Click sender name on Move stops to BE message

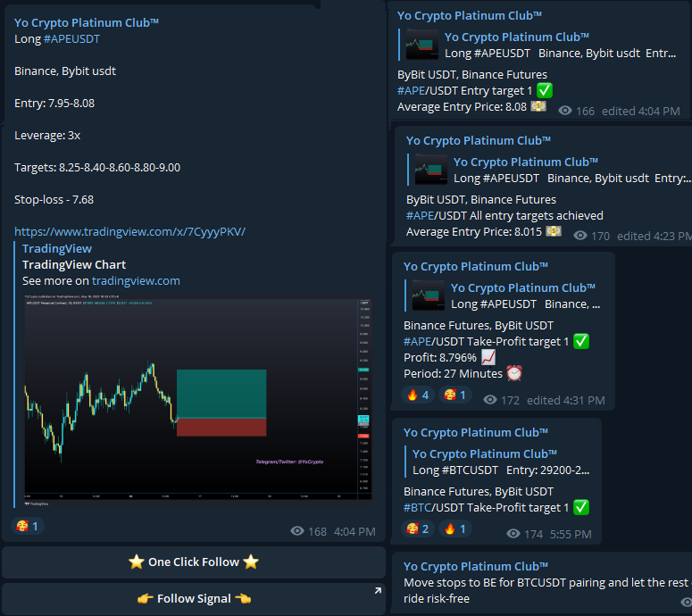point(476,567)
